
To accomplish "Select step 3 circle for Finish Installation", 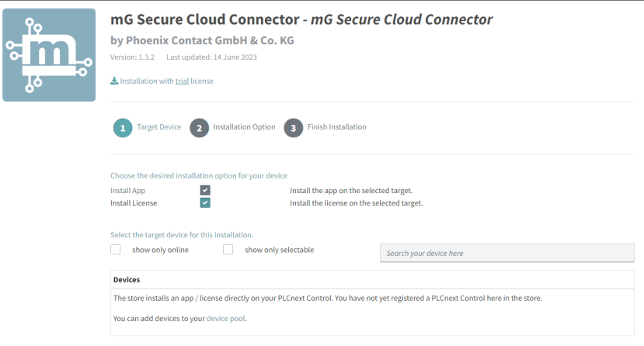I will [x=293, y=128].
